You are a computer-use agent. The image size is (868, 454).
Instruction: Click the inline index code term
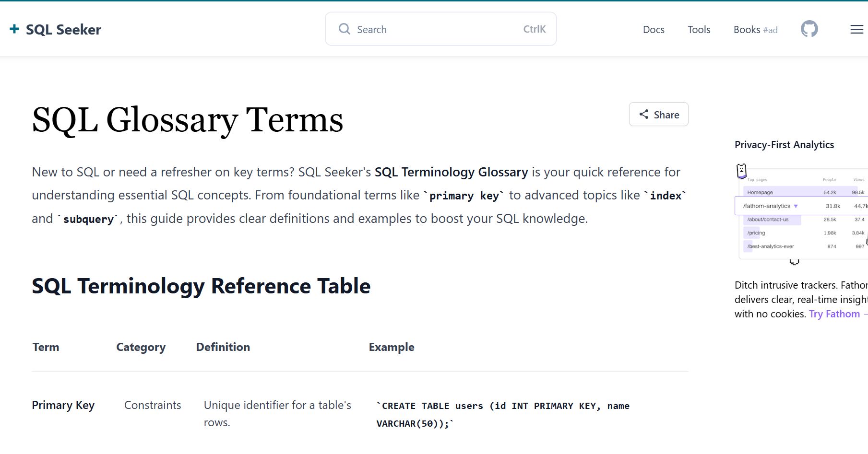666,196
